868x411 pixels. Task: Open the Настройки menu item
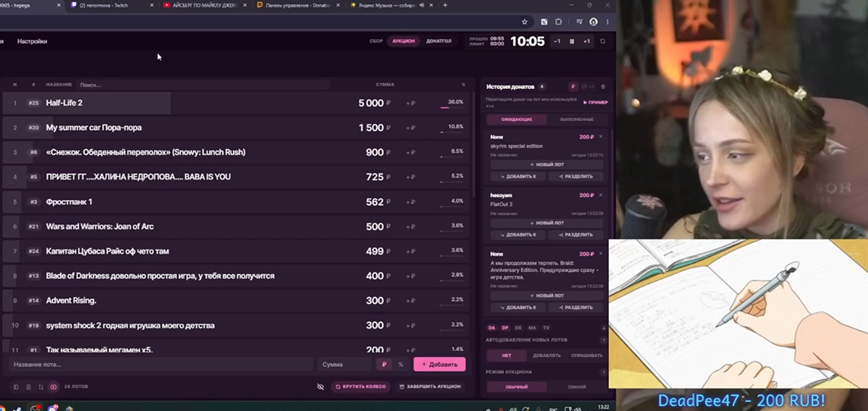tap(32, 41)
